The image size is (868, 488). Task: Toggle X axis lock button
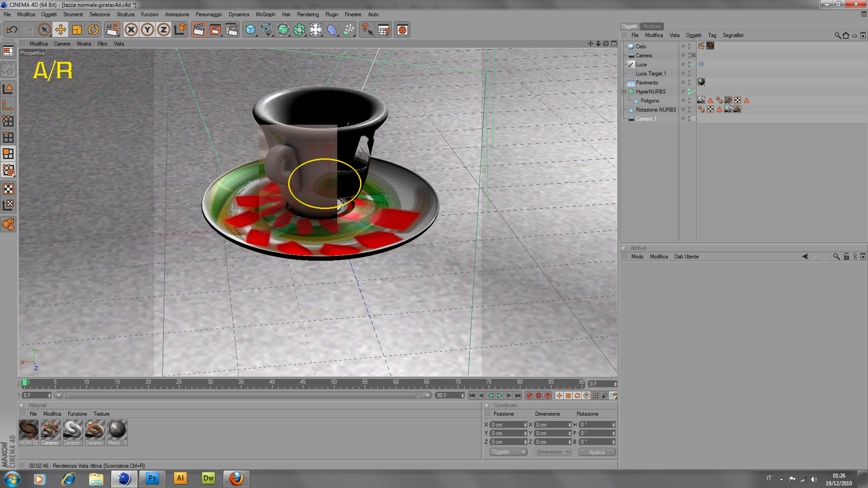tap(131, 30)
